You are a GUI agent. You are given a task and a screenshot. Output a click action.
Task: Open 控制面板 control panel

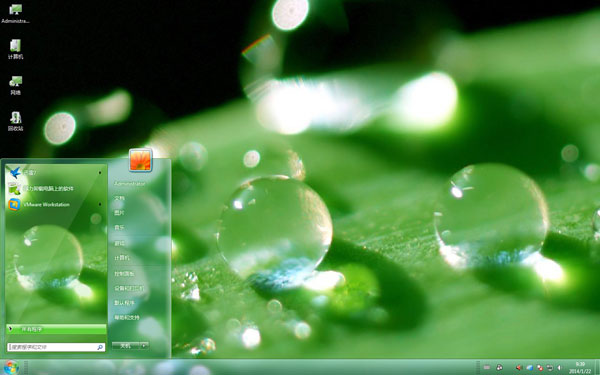click(124, 274)
